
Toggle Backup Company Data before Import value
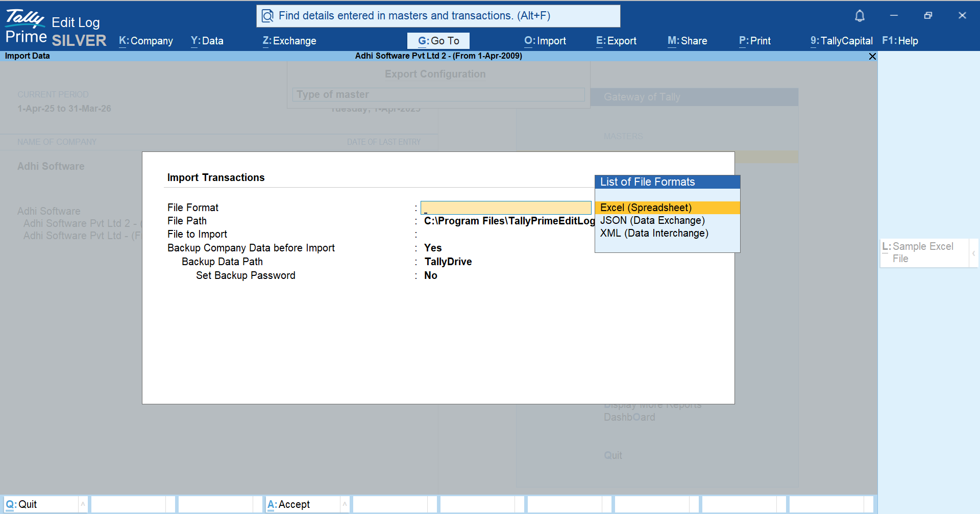click(433, 248)
